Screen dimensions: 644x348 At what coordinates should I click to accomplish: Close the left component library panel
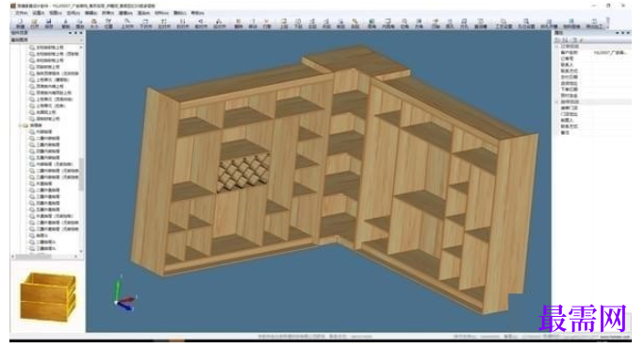point(81,33)
